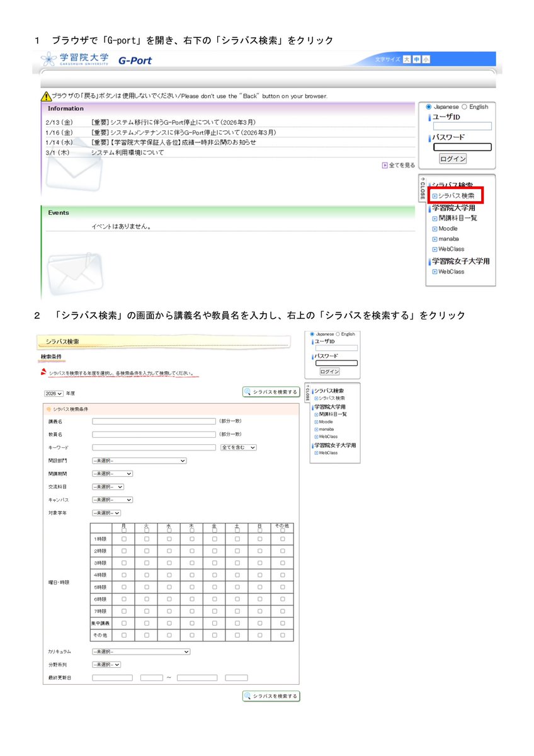
Task: Set text size to 中 on G-Port header
Action: pyautogui.click(x=416, y=59)
